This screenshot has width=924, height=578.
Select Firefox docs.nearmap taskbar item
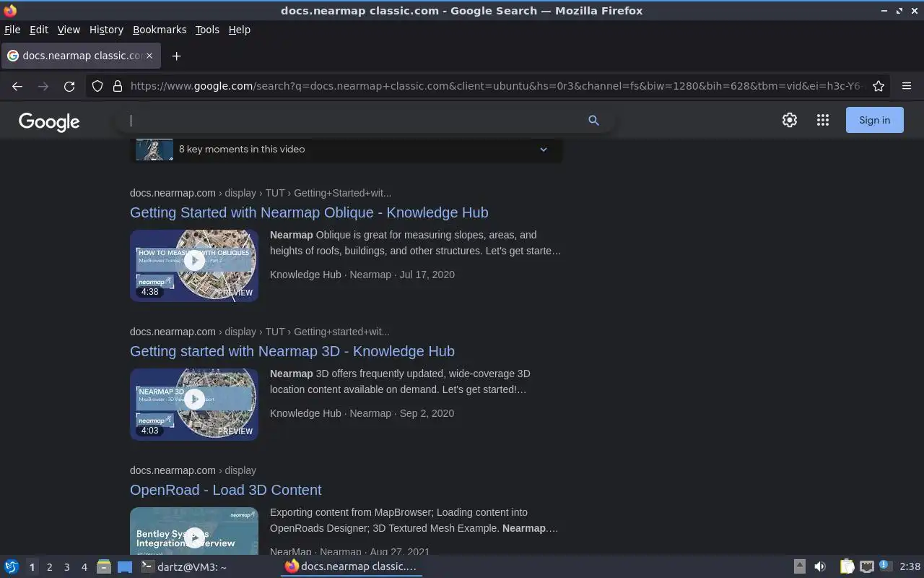click(x=352, y=566)
